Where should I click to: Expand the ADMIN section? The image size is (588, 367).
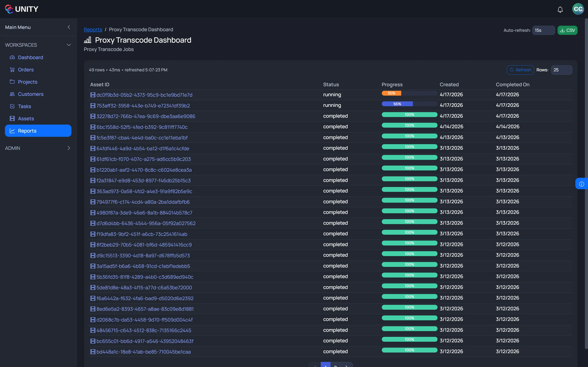pos(69,148)
